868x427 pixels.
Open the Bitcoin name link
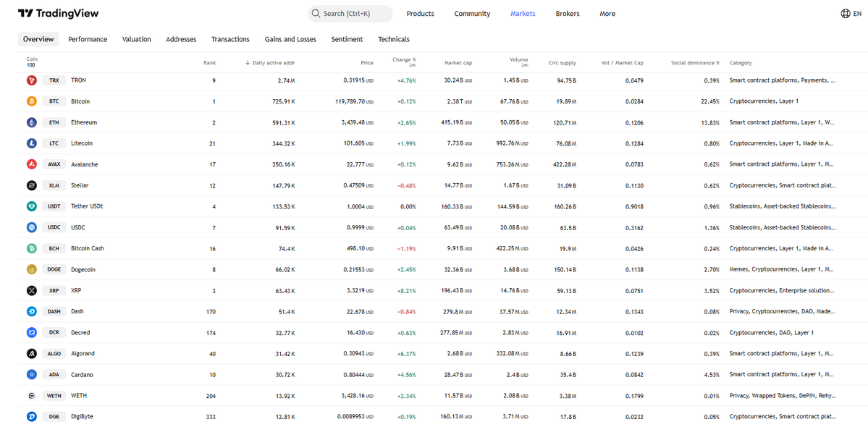point(80,101)
